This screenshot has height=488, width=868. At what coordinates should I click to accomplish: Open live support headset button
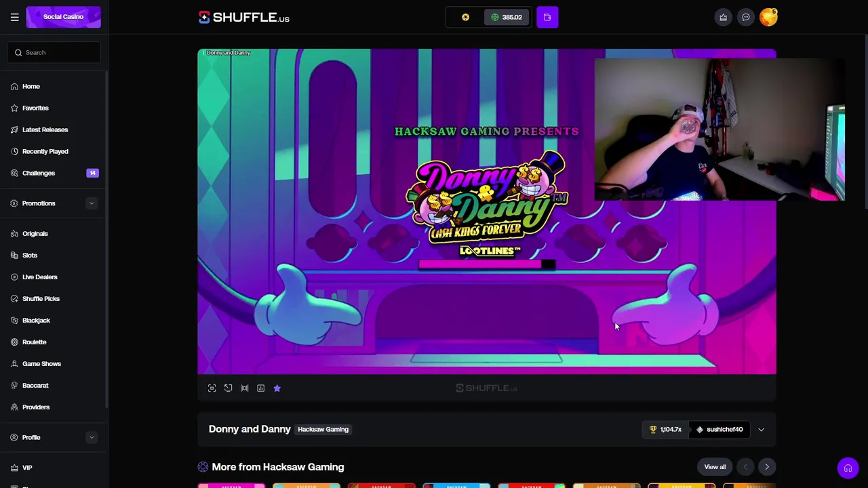pos(848,468)
